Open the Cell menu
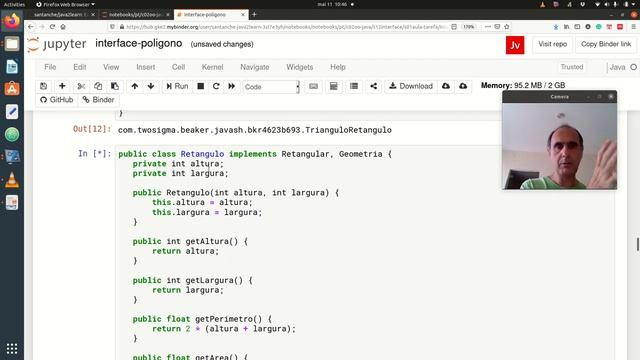 click(178, 67)
